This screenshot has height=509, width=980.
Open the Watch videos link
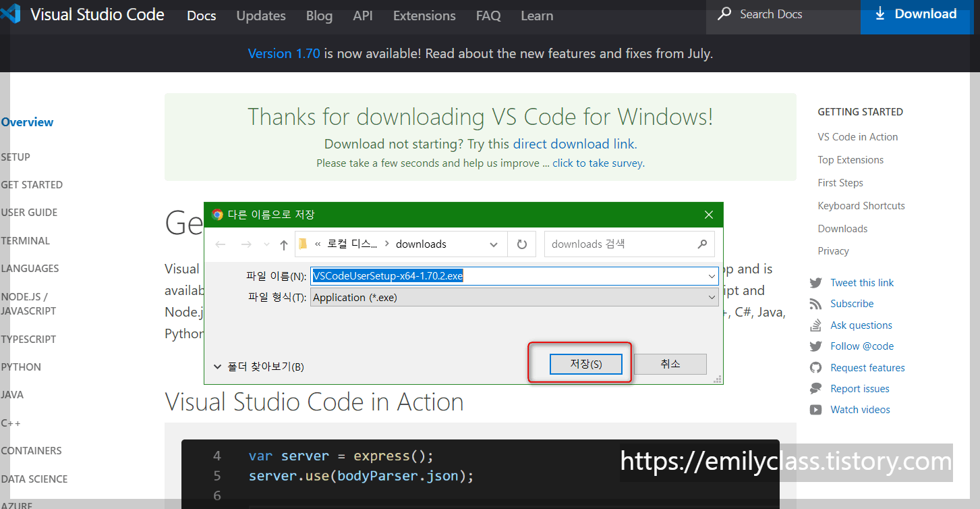(x=860, y=410)
